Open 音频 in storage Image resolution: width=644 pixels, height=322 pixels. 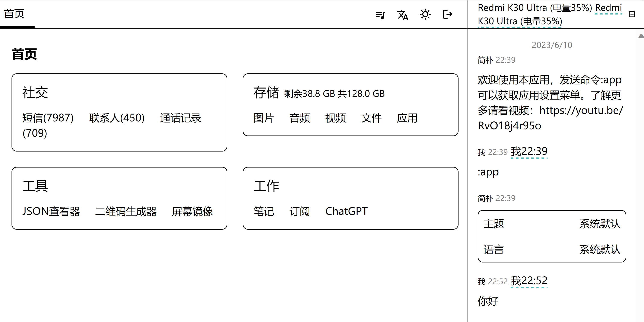coord(299,118)
